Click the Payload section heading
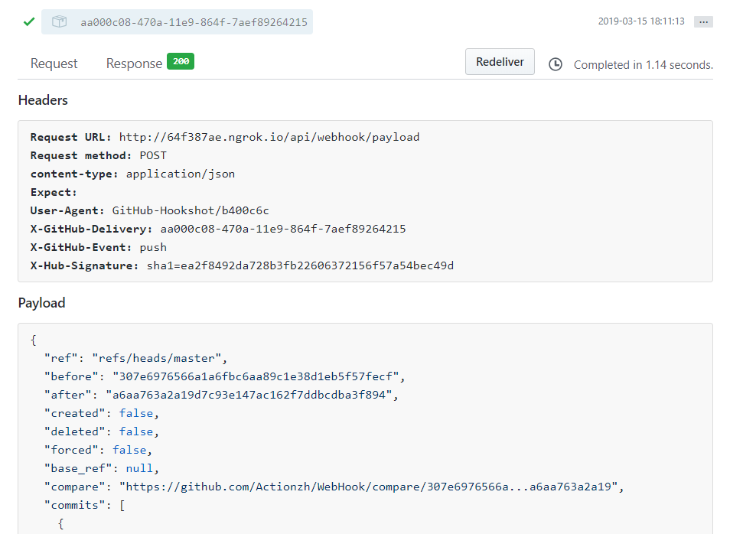This screenshot has width=756, height=534. click(x=41, y=303)
